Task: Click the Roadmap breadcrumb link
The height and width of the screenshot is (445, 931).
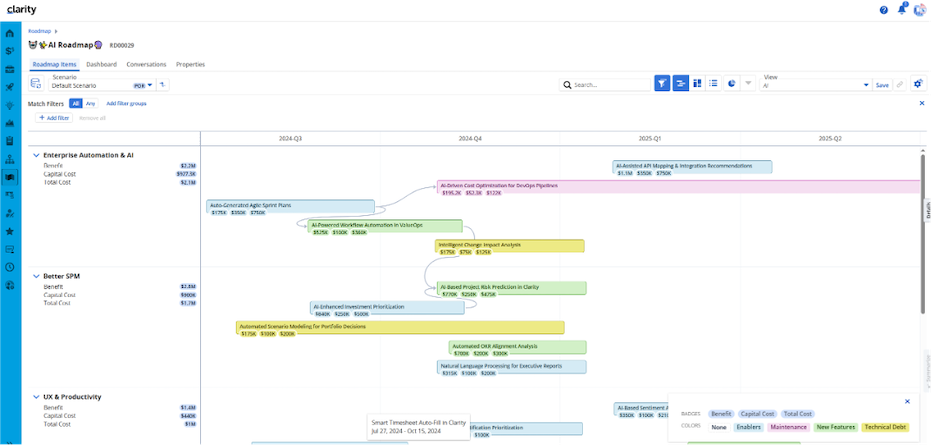Action: coord(40,30)
